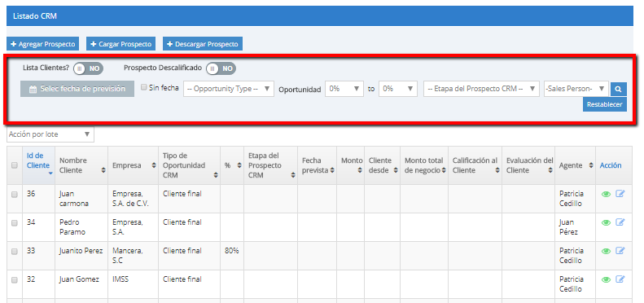Sort by Cliente desde column
The image size is (644, 303).
(x=396, y=170)
